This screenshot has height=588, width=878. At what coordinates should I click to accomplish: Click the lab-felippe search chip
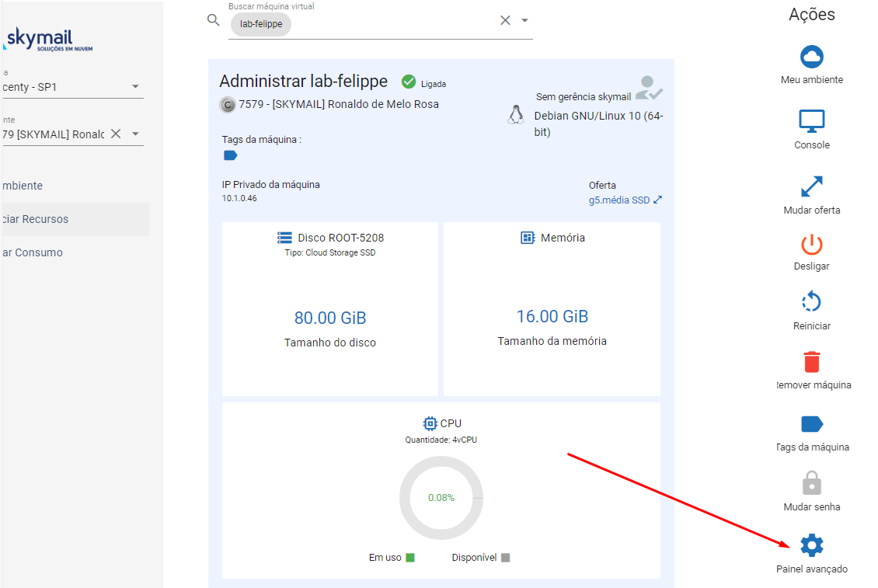261,24
